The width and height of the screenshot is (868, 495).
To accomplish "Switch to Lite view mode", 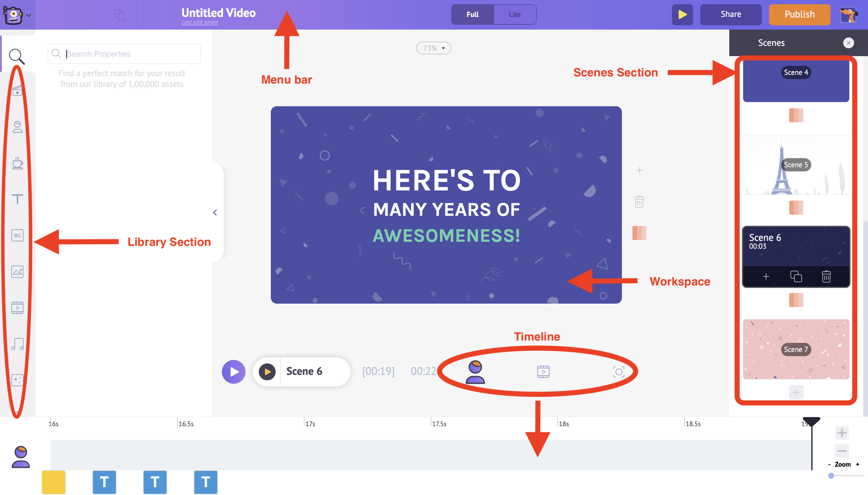I will [x=514, y=14].
